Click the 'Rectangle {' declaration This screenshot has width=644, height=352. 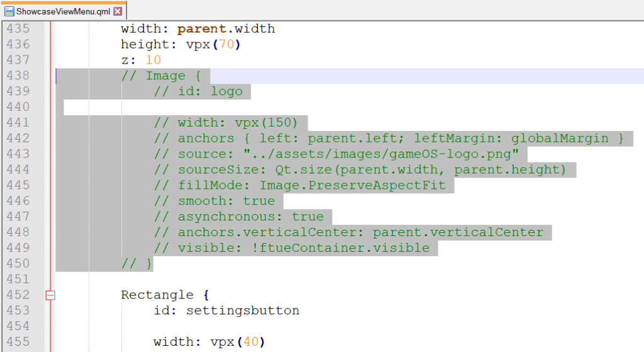(165, 295)
